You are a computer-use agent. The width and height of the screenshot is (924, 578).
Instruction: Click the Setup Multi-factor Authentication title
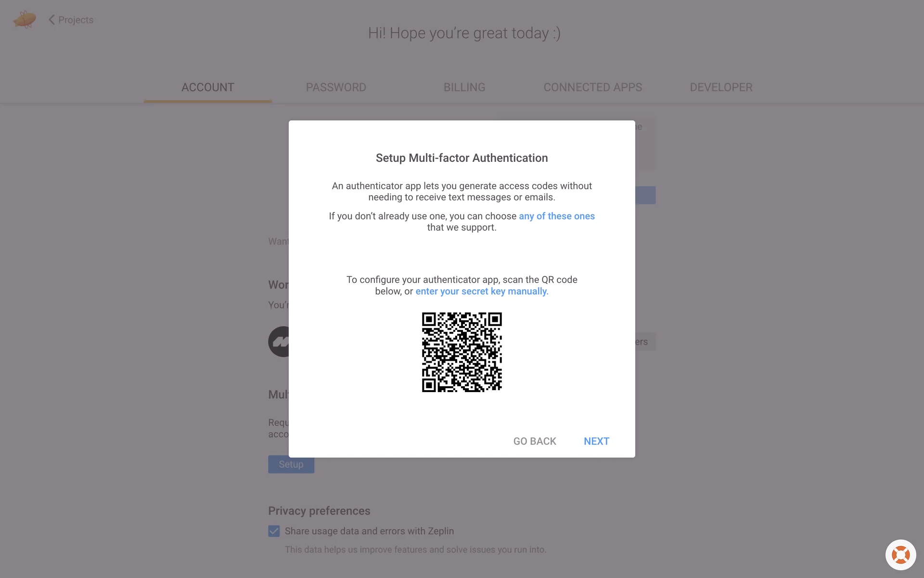pos(462,158)
